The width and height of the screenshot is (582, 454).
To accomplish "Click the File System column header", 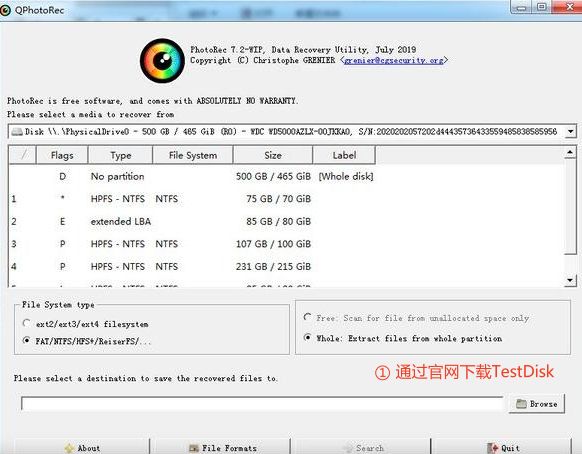I will tap(193, 155).
